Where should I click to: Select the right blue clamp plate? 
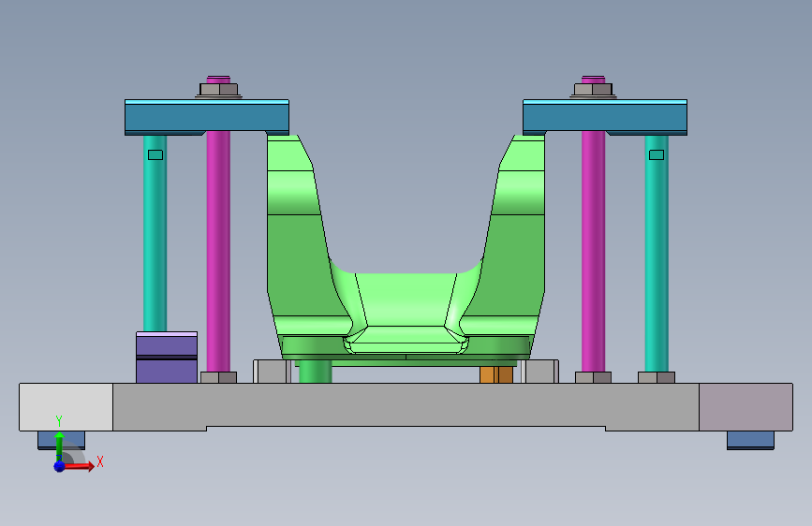(605, 118)
